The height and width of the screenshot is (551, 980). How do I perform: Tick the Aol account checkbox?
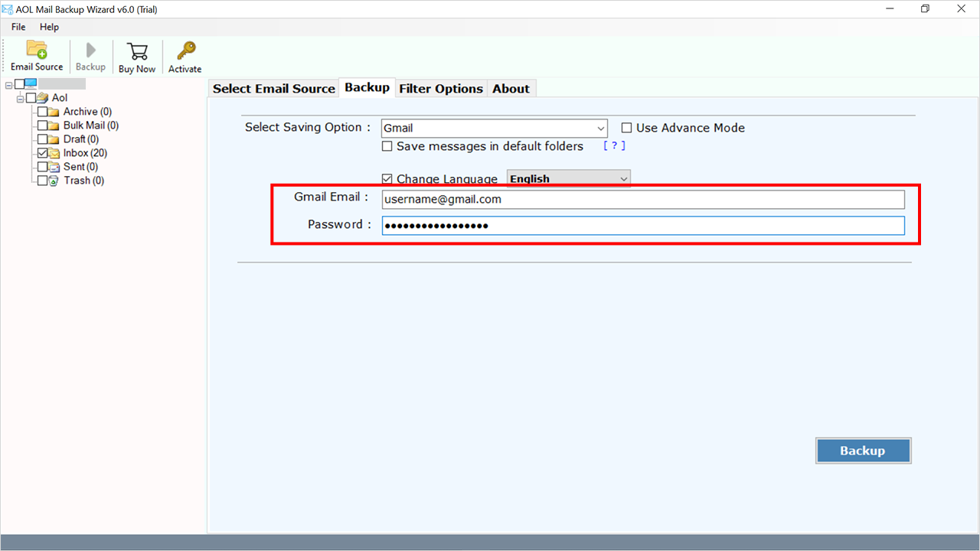click(x=31, y=98)
